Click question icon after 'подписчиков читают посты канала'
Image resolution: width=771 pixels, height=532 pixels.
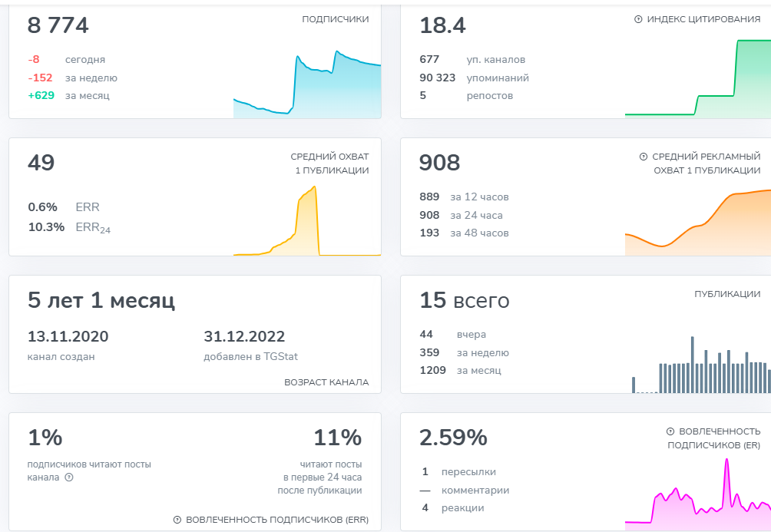[x=69, y=477]
